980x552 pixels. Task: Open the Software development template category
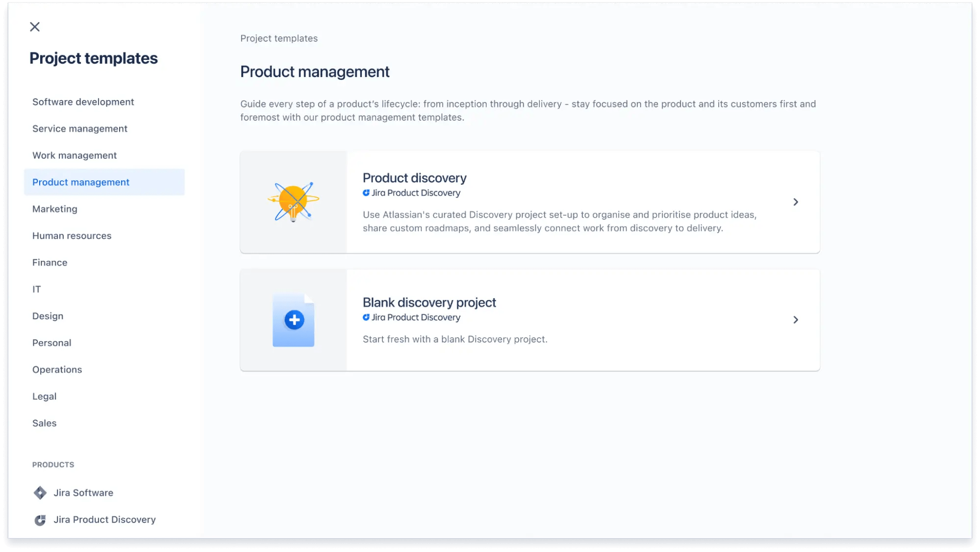[x=83, y=101]
